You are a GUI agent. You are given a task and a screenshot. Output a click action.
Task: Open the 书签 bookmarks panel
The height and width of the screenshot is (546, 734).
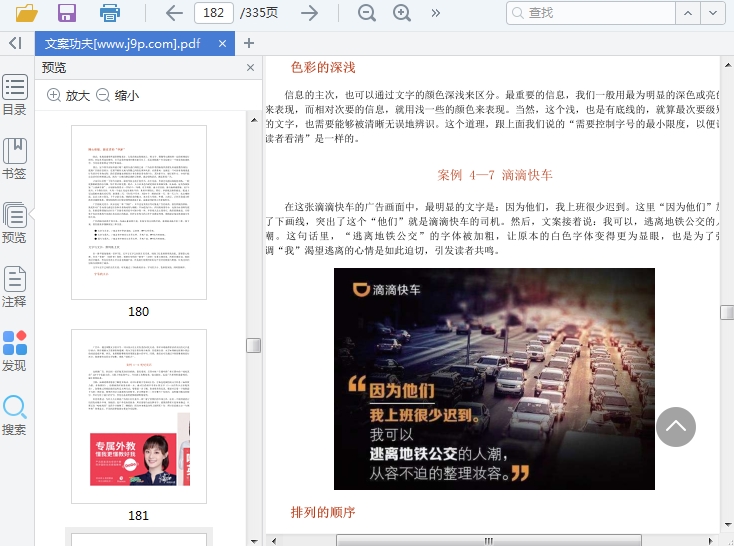tap(15, 159)
